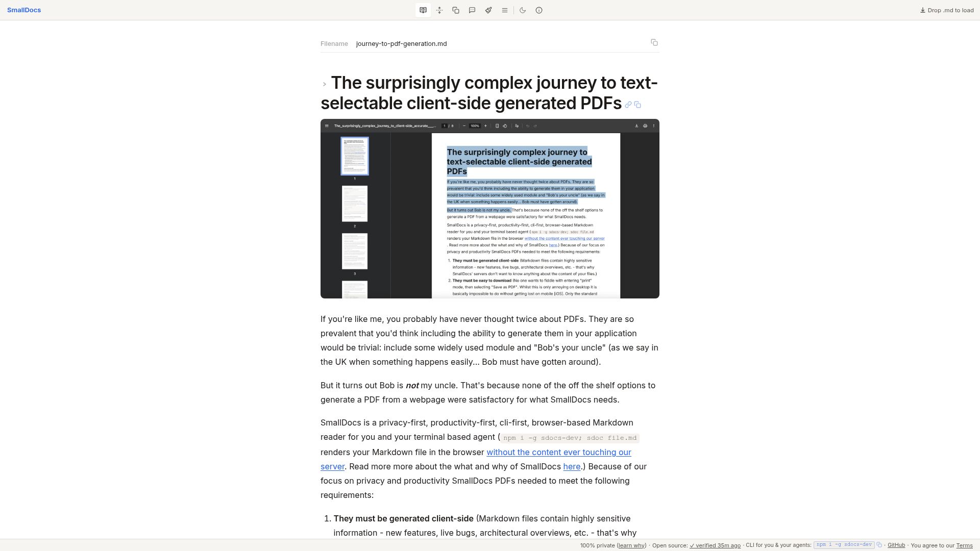Screen dimensions: 980x551
Task: Click the document title heading text
Action: click(x=489, y=93)
